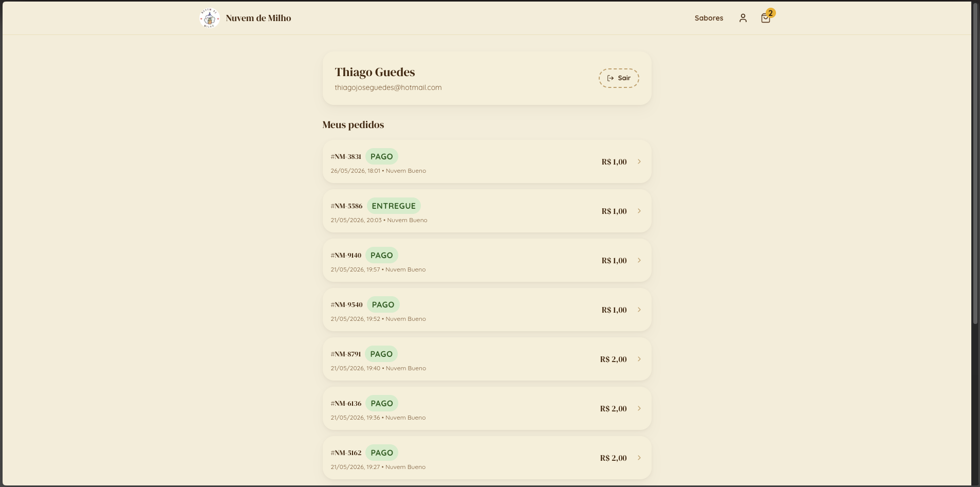Expand order #NM-5586 via chevron arrow
The image size is (980, 487).
tap(639, 211)
